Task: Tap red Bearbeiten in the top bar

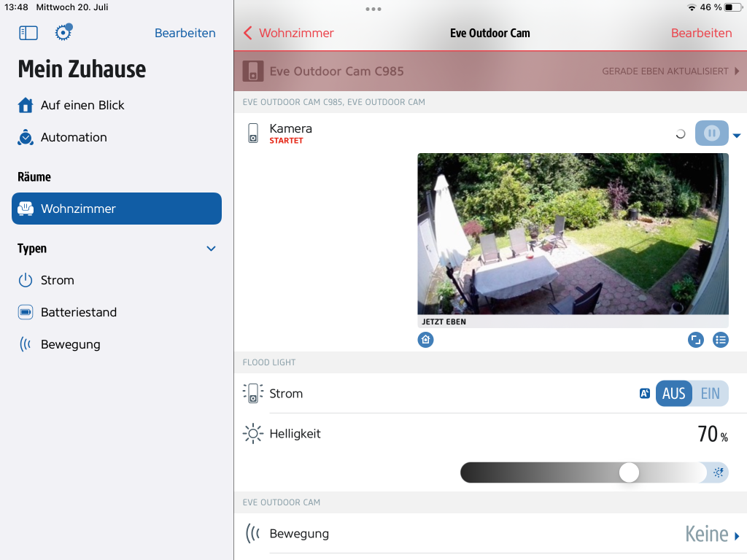Action: coord(701,33)
